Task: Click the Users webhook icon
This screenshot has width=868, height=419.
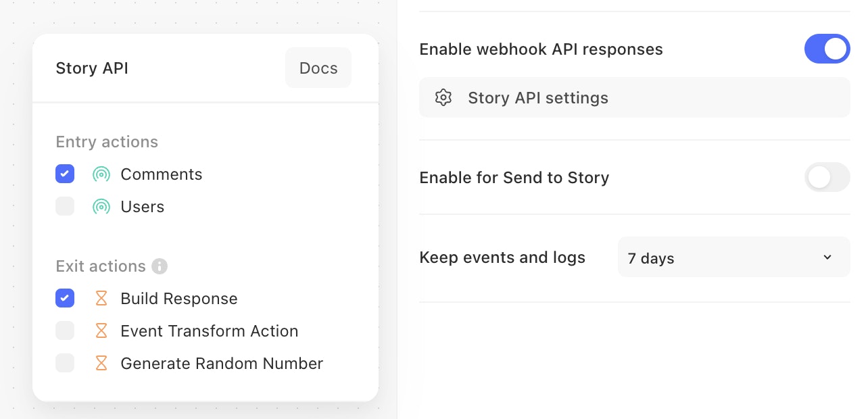Action: coord(101,207)
